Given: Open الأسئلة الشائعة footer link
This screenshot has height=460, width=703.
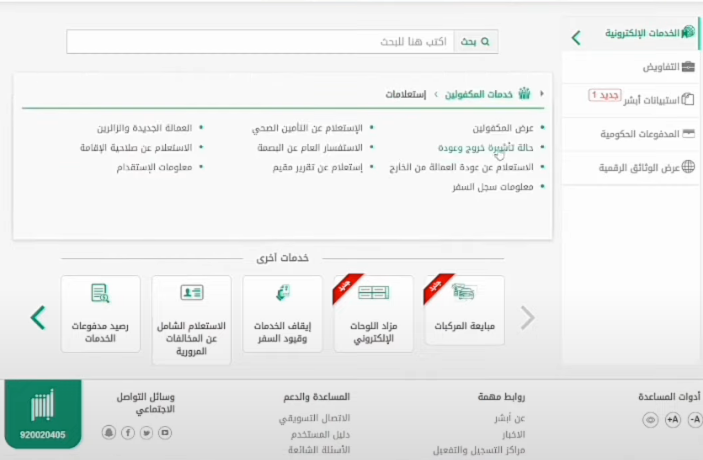Looking at the screenshot, I should (x=319, y=450).
